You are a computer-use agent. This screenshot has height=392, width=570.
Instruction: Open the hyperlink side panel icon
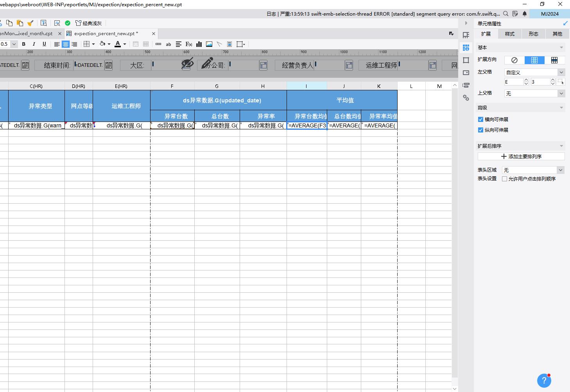pos(466,98)
